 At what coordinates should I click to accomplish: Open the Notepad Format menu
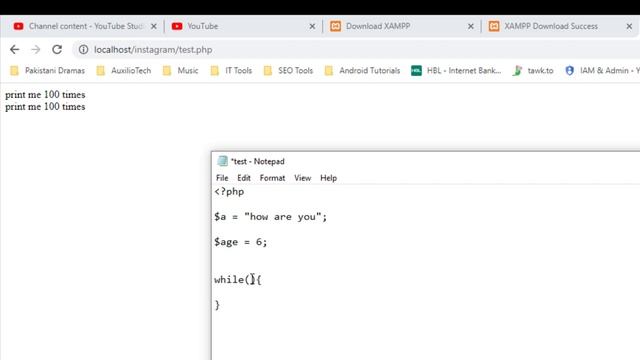coord(272,178)
